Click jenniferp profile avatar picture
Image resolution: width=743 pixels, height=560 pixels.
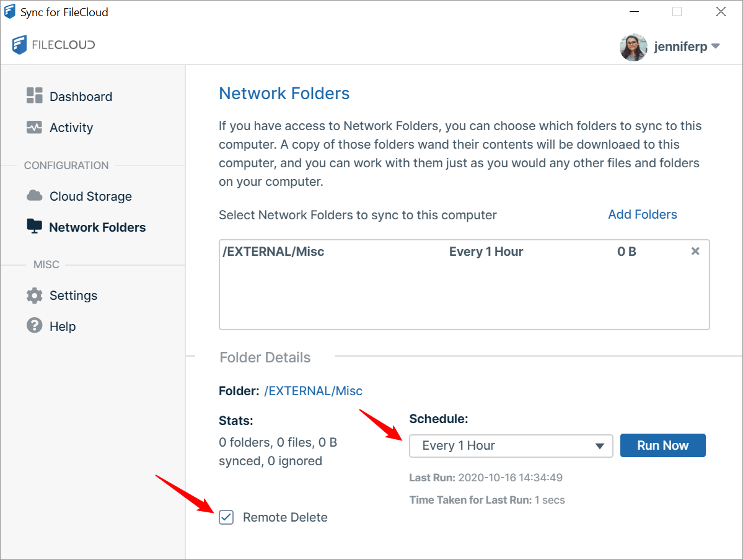[633, 47]
